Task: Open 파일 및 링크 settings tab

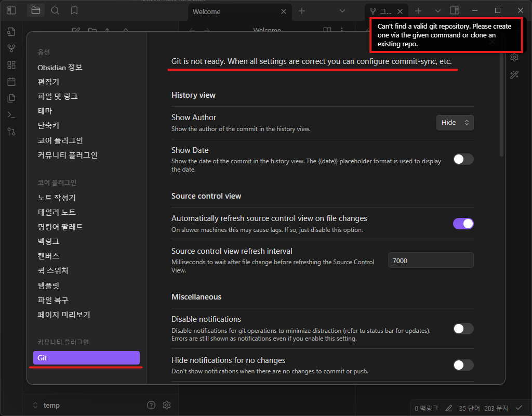Action: point(86,96)
